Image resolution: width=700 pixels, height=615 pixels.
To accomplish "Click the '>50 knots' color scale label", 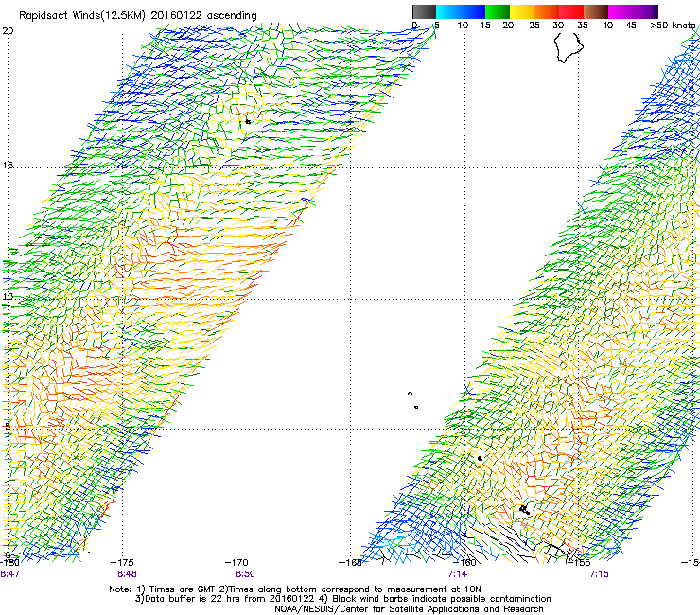I will pyautogui.click(x=673, y=25).
